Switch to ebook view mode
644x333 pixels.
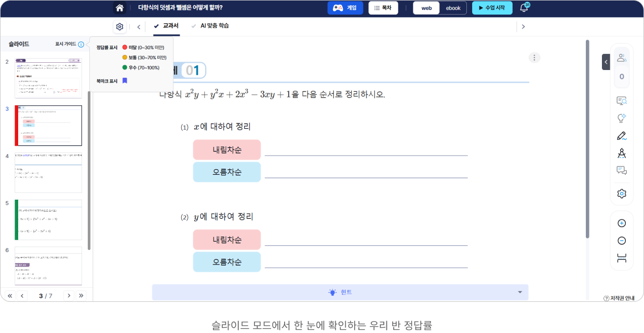pyautogui.click(x=453, y=8)
